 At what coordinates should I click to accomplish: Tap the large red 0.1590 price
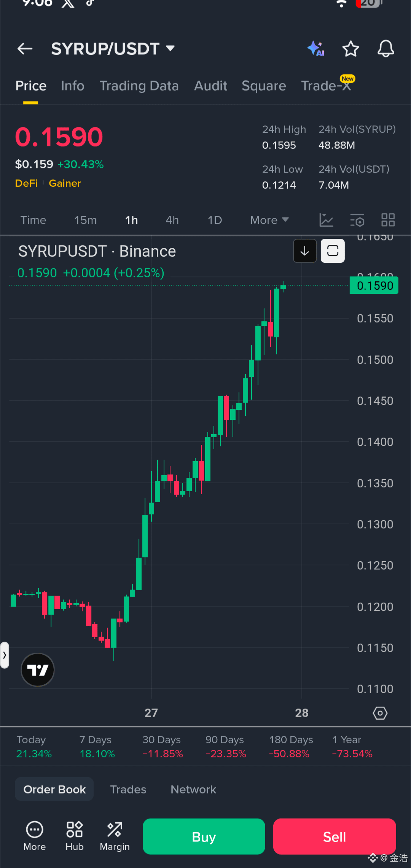[59, 137]
